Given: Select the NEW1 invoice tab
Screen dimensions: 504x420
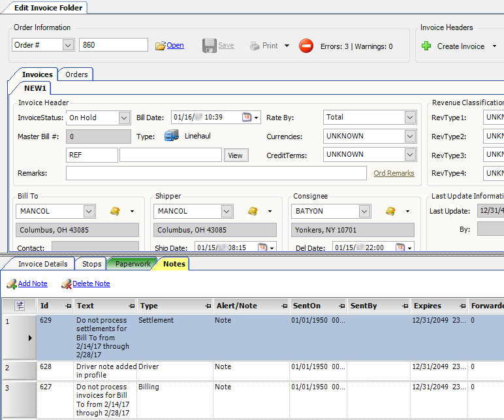Looking at the screenshot, I should (x=35, y=88).
